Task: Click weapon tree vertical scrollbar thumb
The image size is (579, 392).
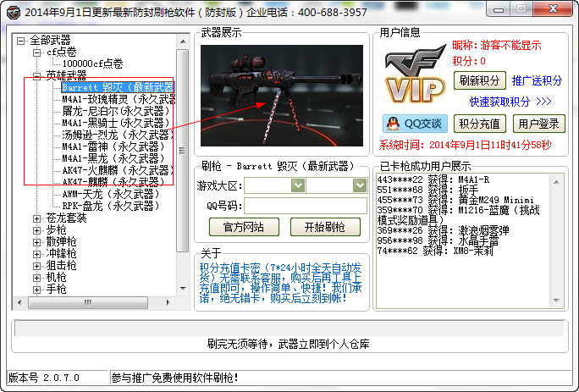Action: 182,151
